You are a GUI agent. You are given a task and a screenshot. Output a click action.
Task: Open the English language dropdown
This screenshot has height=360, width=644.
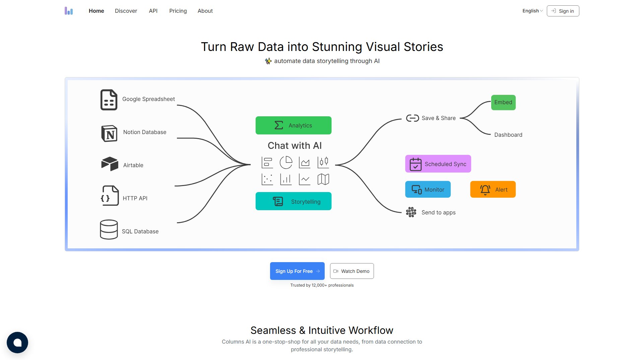(532, 11)
